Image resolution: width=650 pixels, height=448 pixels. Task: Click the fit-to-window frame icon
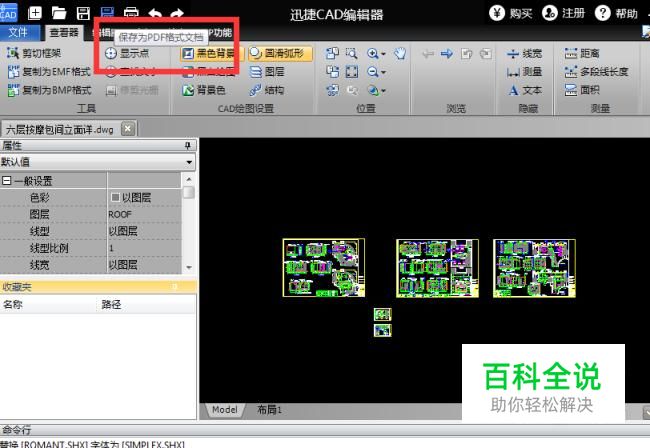(x=352, y=72)
